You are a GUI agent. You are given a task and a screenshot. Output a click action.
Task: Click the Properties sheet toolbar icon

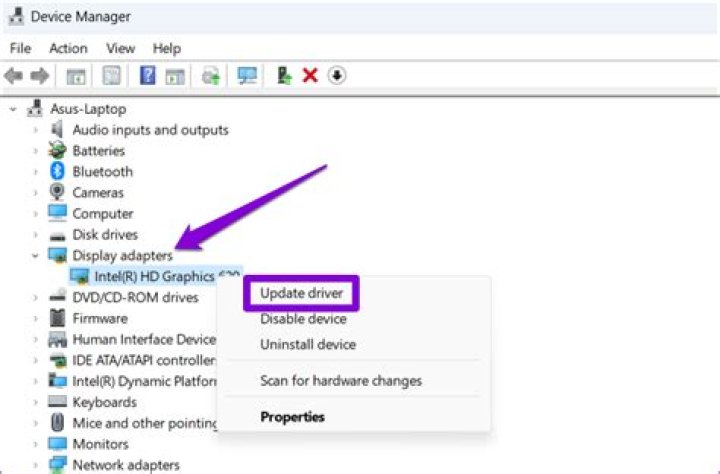[x=112, y=76]
